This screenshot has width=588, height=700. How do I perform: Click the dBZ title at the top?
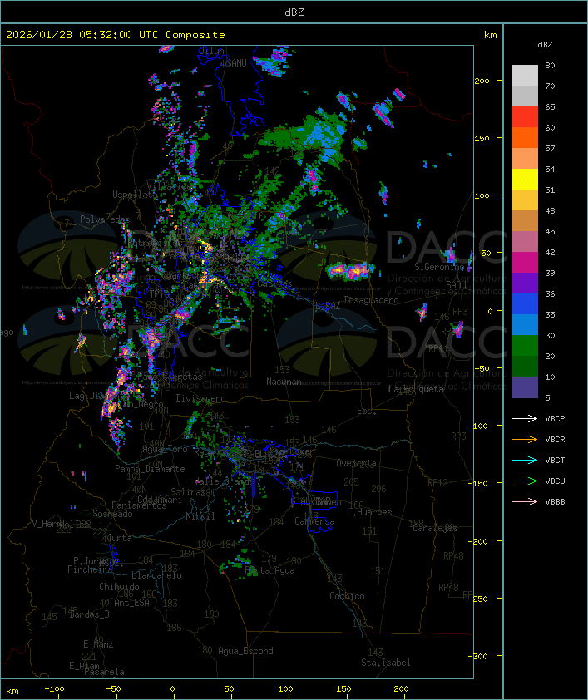294,12
